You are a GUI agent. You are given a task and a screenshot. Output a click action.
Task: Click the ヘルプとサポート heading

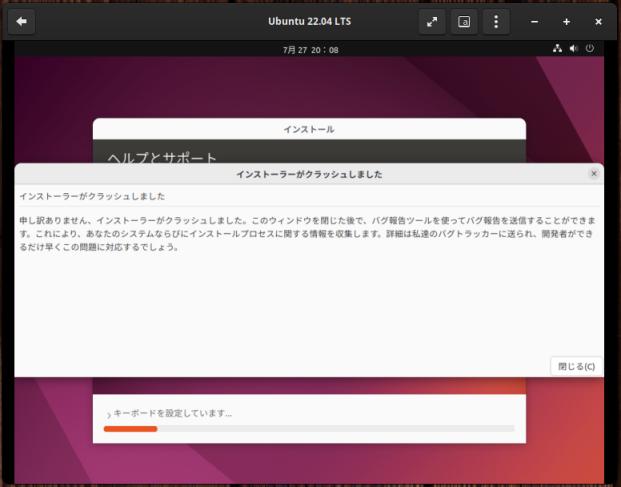pos(162,158)
